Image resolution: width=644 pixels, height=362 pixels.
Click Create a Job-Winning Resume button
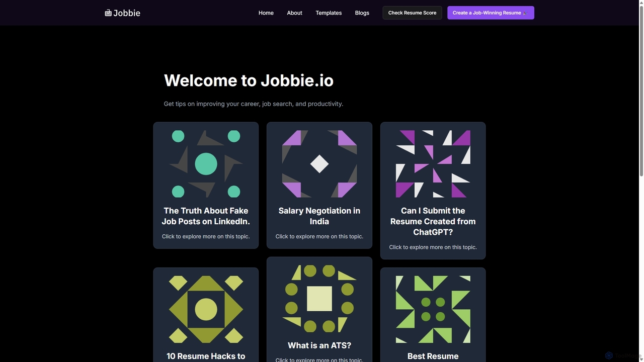tap(491, 13)
